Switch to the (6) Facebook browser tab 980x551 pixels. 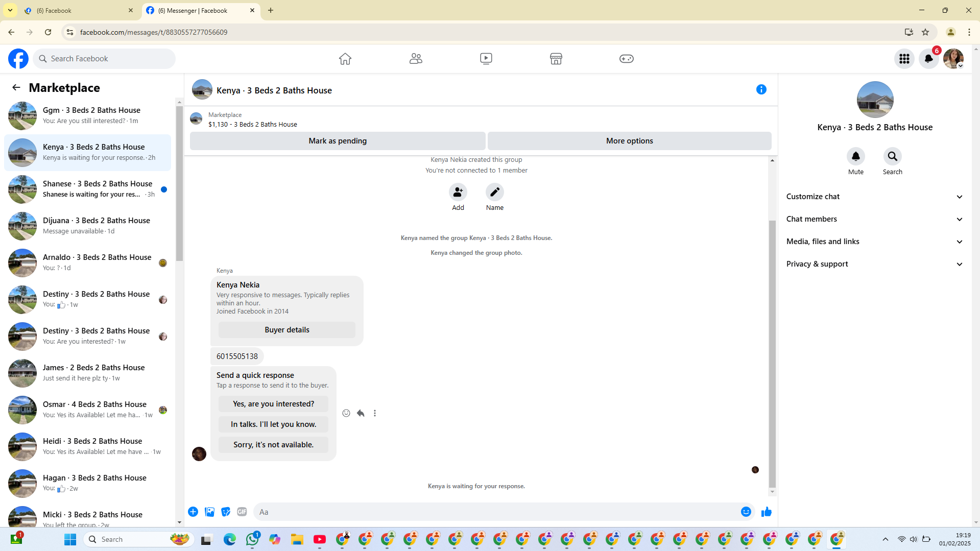pyautogui.click(x=79, y=10)
